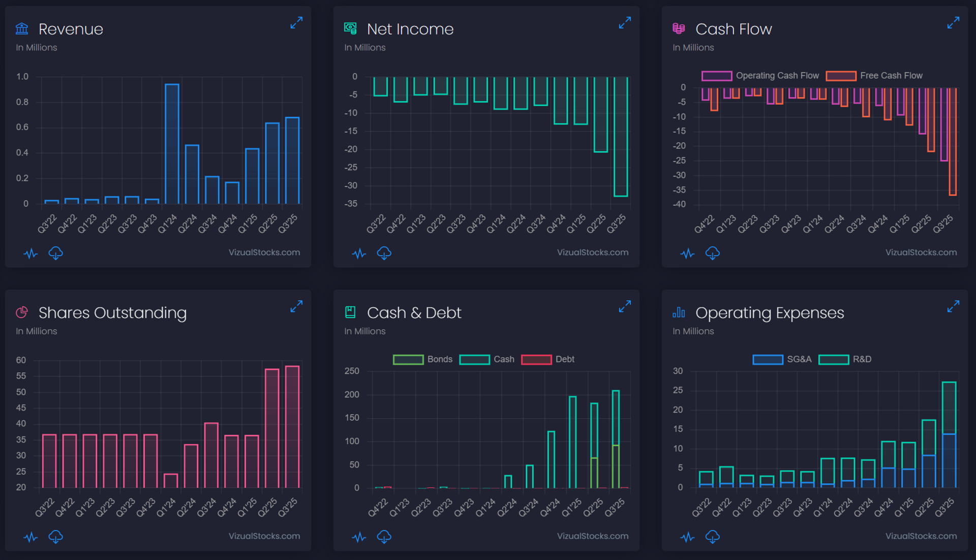Viewport: 976px width, 560px height.
Task: Click the Q1'24 revenue bar
Action: [x=172, y=144]
